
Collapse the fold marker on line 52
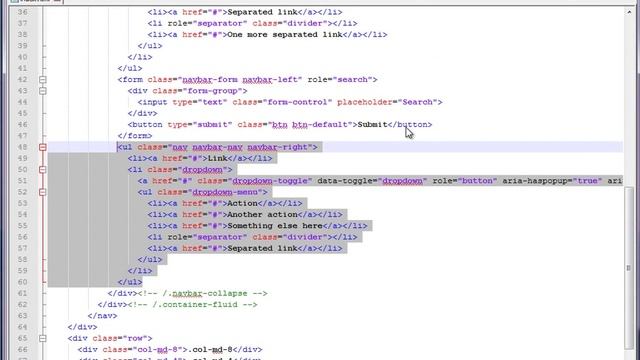click(x=42, y=192)
